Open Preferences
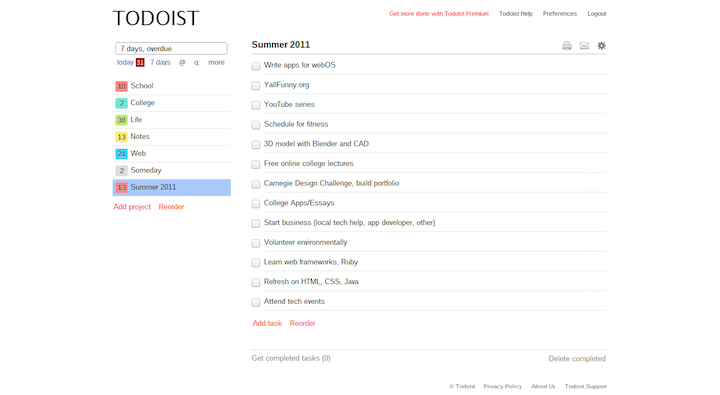 click(x=560, y=14)
